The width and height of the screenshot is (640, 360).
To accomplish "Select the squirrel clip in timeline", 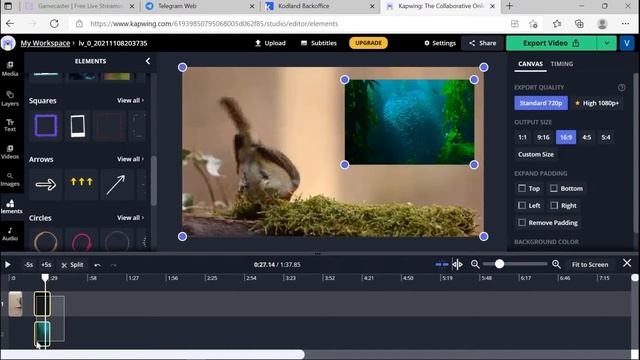I will pos(16,304).
